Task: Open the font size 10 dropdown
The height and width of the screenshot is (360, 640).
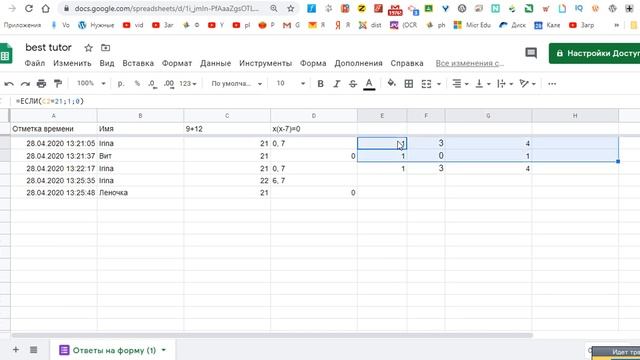Action: pos(290,83)
